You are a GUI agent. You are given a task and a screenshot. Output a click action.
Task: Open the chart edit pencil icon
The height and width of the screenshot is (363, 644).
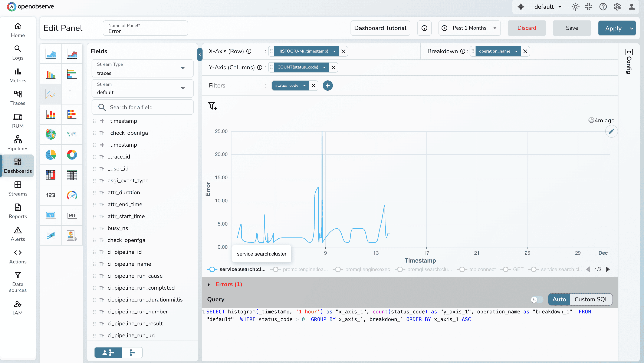pos(612,131)
